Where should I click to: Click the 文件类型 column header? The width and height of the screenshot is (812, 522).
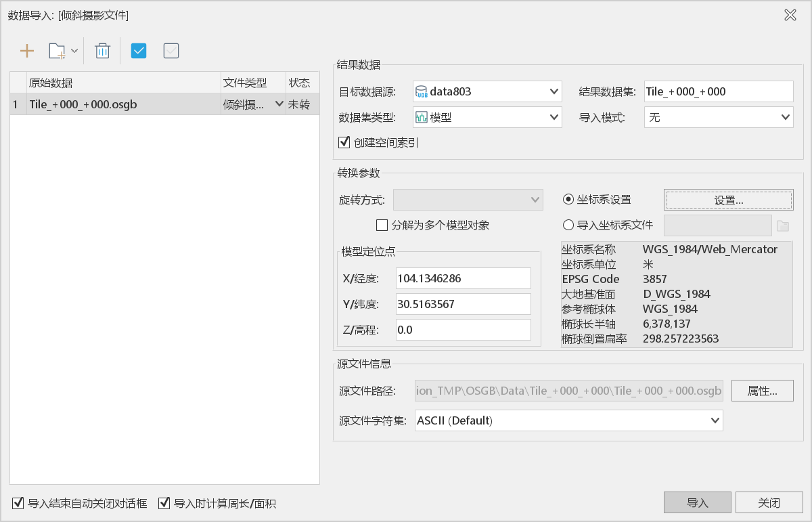[x=252, y=83]
